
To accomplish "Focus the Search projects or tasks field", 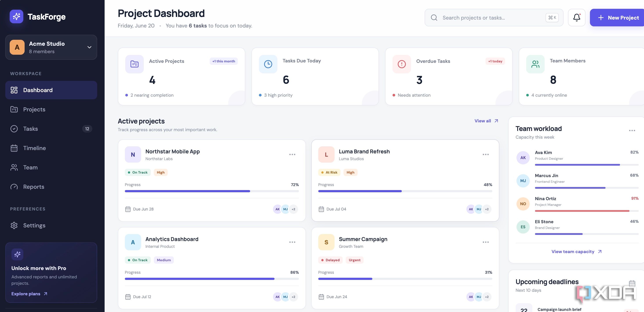I will point(494,18).
